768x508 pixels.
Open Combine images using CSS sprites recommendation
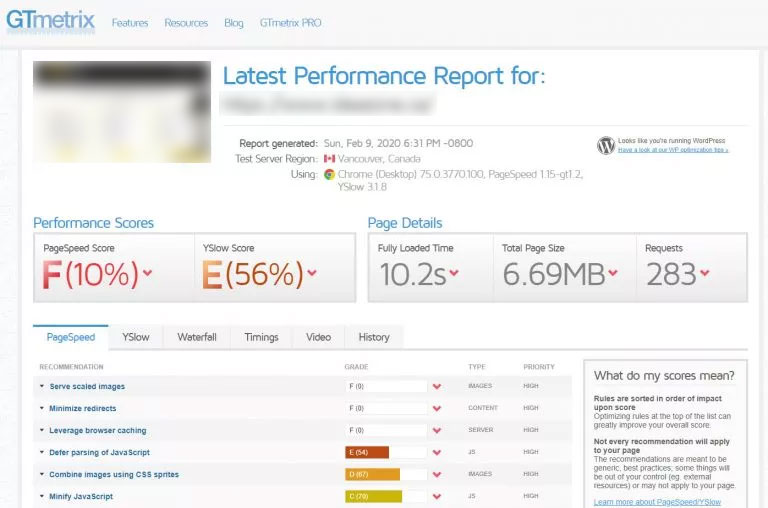pos(114,475)
